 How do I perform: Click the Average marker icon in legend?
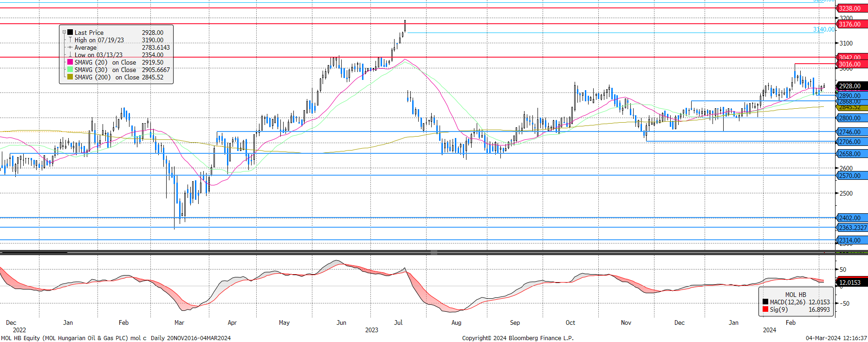pyautogui.click(x=70, y=47)
